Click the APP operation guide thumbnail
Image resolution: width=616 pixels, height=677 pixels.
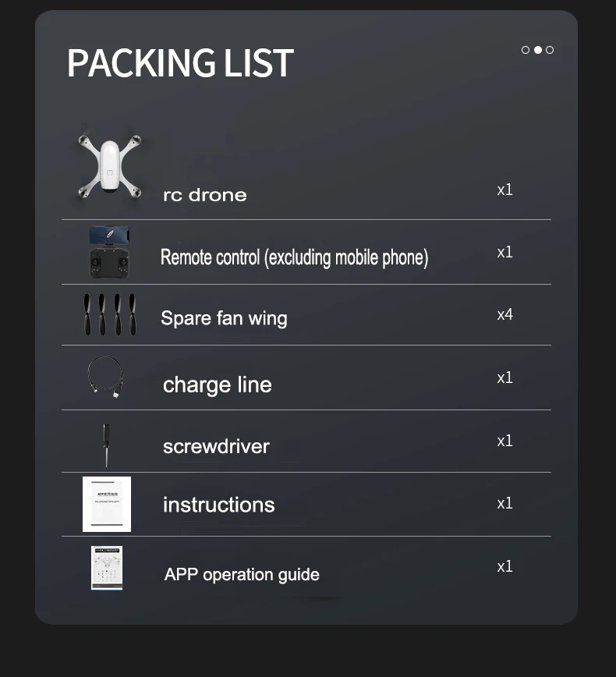[x=107, y=568]
